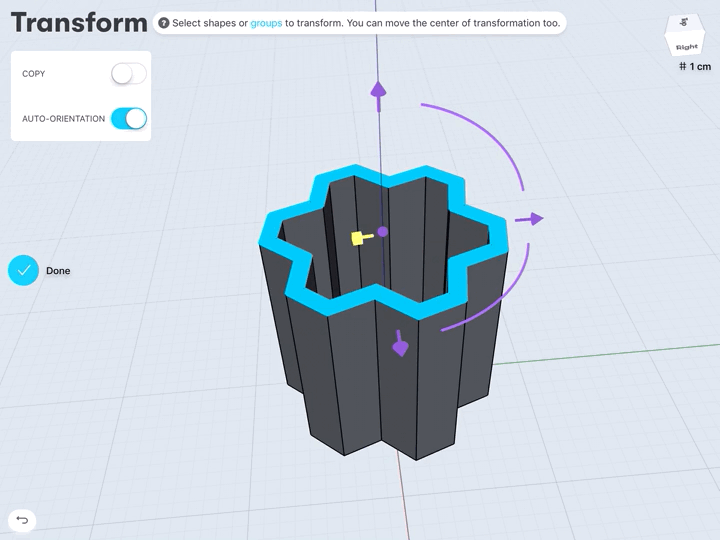Click the right-pointing purple move arrow
This screenshot has width=720, height=540.
533,219
